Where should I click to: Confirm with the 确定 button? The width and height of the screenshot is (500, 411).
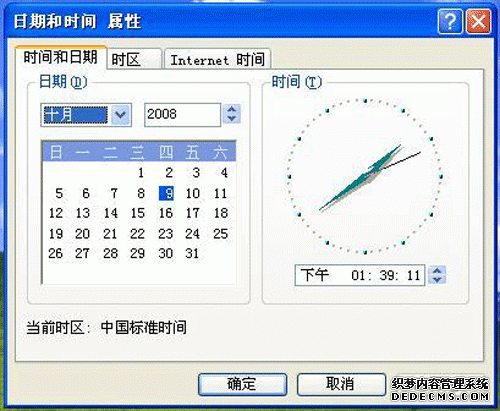point(242,384)
